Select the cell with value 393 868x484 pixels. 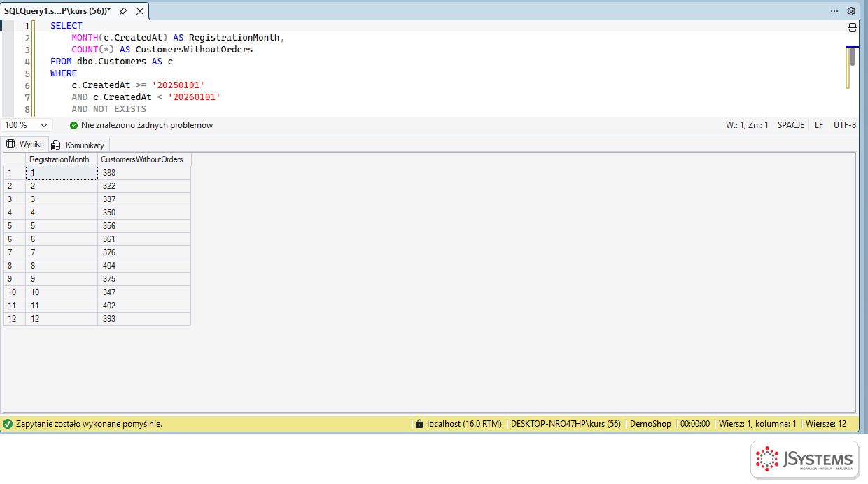[x=144, y=319]
